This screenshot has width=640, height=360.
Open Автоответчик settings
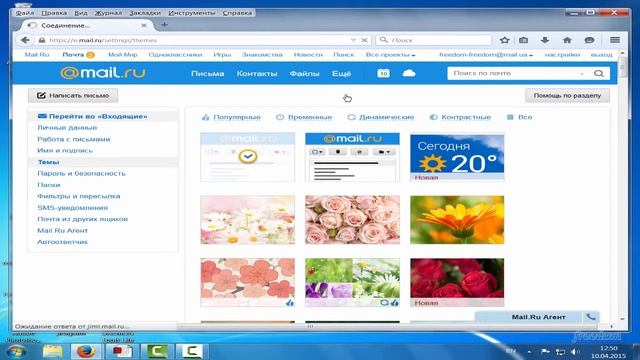coord(62,242)
